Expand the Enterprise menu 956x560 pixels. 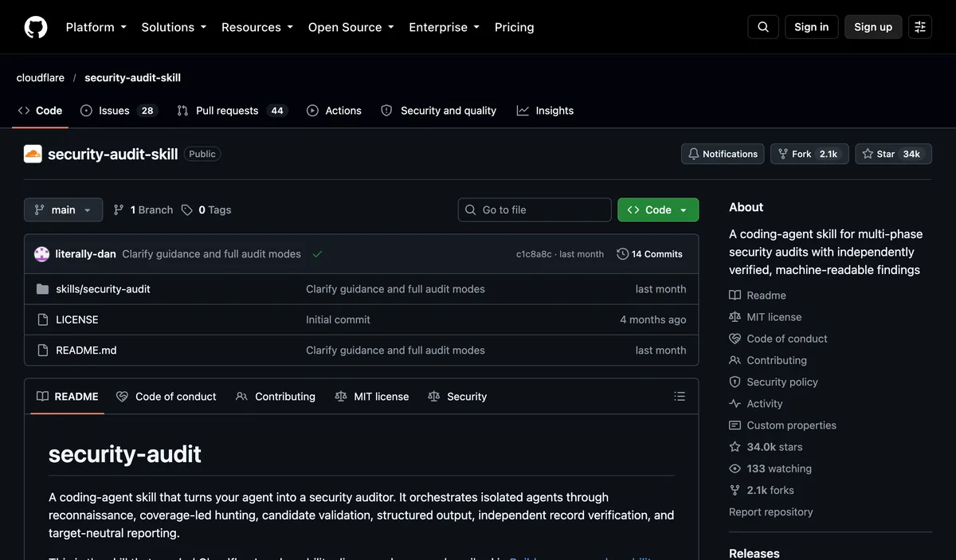coord(445,27)
